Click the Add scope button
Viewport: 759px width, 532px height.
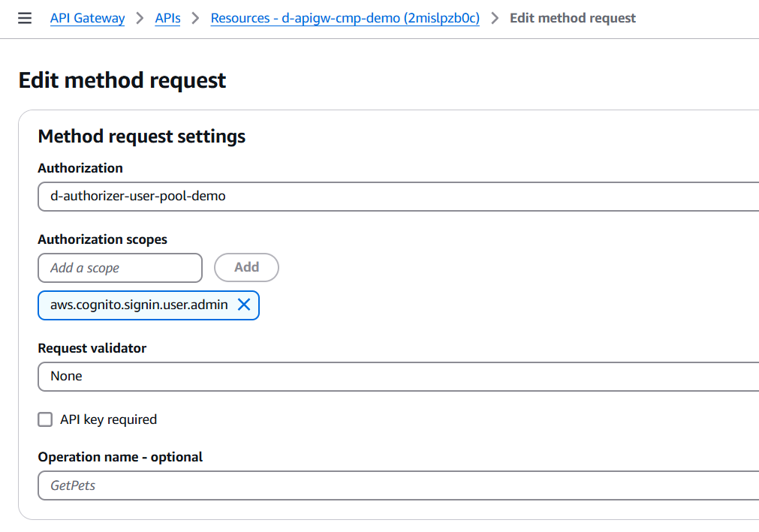246,267
